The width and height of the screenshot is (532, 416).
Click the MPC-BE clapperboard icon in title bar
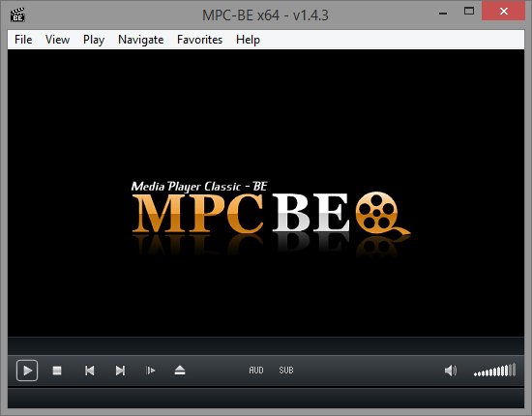point(17,15)
